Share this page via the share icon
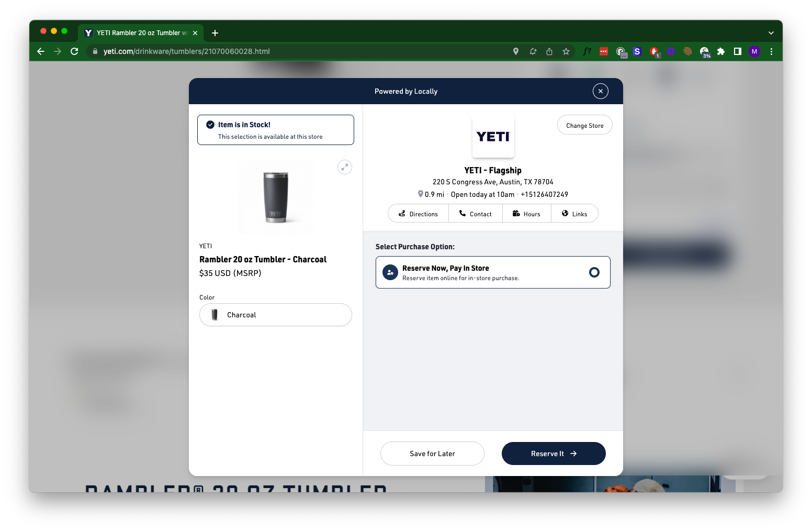 [549, 51]
